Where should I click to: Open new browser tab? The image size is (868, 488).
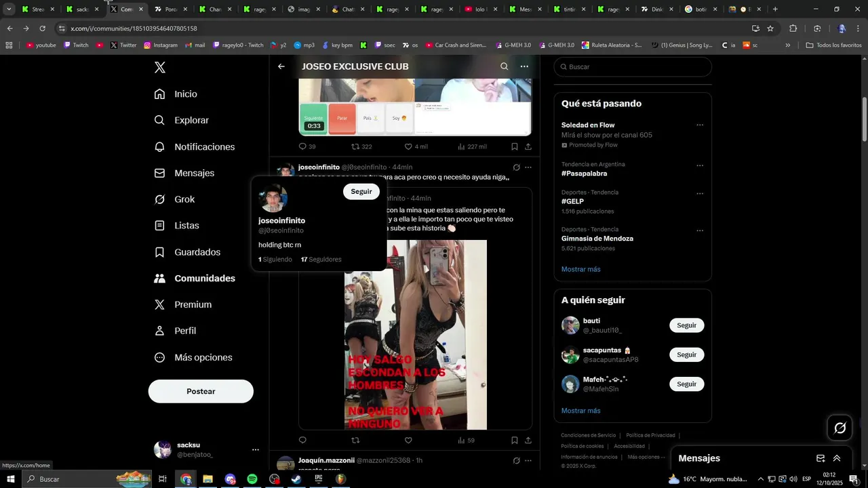(775, 9)
